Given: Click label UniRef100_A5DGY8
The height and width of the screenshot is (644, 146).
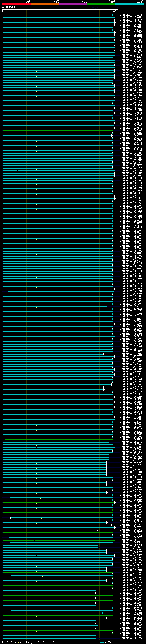Looking at the screenshot, I should 131,357.
